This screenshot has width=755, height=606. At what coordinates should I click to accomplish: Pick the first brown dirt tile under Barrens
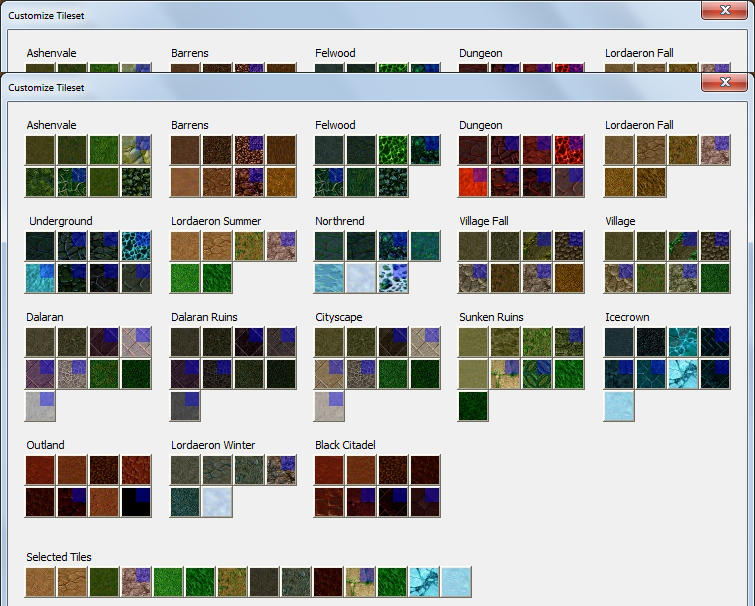(185, 150)
